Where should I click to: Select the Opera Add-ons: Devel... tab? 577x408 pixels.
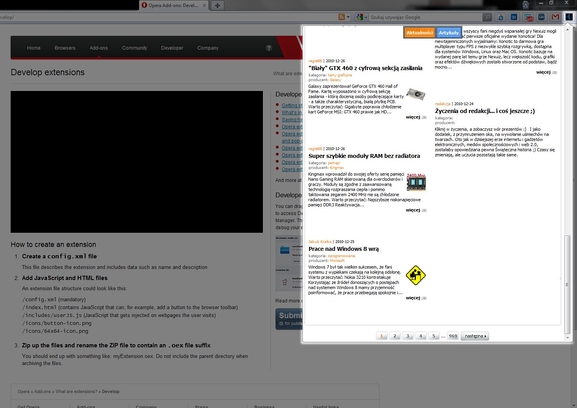click(x=173, y=6)
